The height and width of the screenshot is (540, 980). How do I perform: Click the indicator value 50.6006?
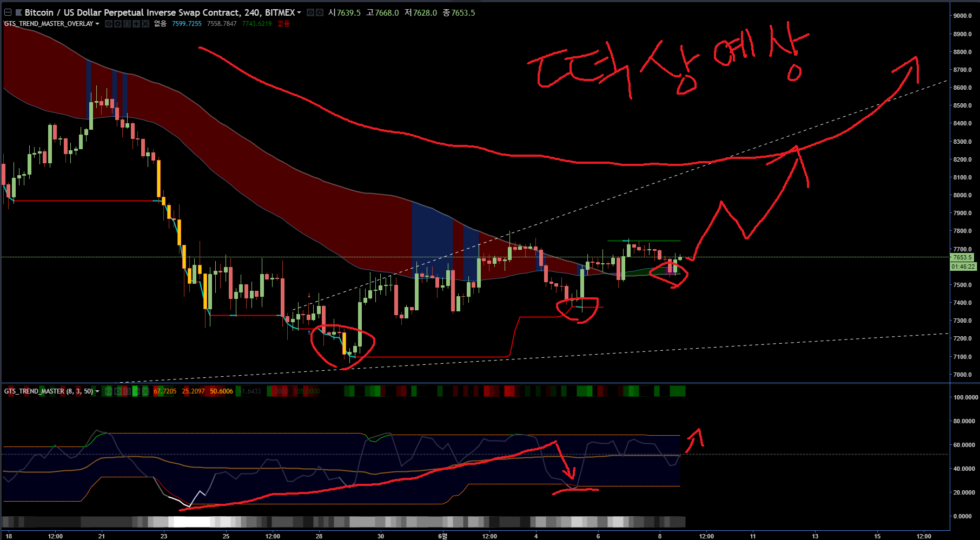pos(221,391)
